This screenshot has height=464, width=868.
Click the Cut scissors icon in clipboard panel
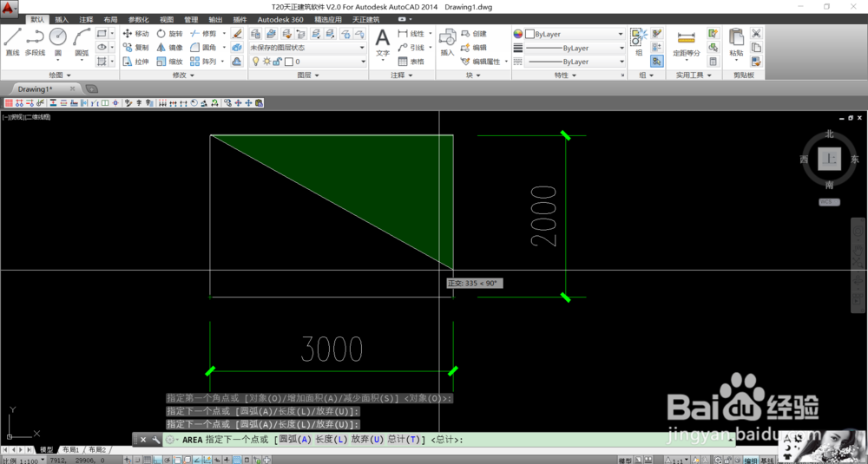pos(756,34)
